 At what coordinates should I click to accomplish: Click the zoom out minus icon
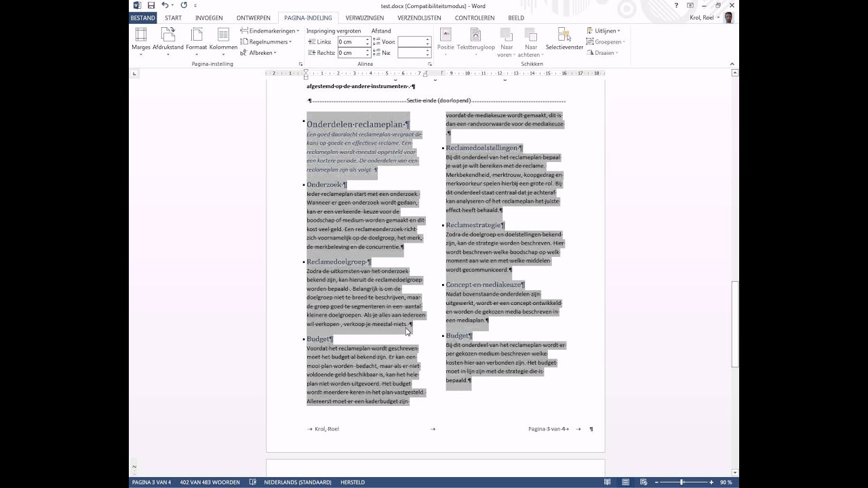coord(656,482)
